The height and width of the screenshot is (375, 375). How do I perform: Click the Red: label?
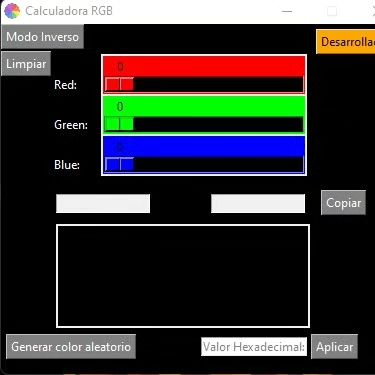tap(65, 85)
